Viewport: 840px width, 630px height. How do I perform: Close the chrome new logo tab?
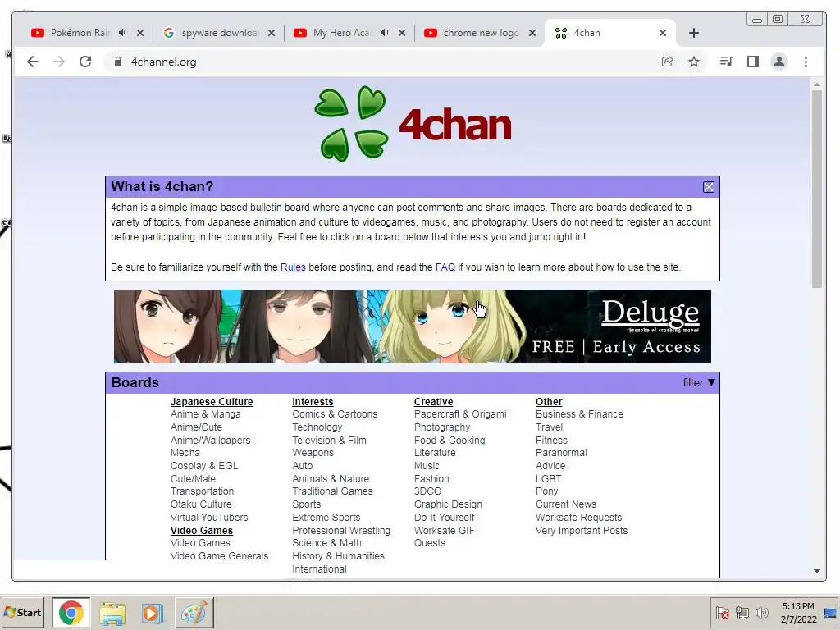pyautogui.click(x=532, y=33)
